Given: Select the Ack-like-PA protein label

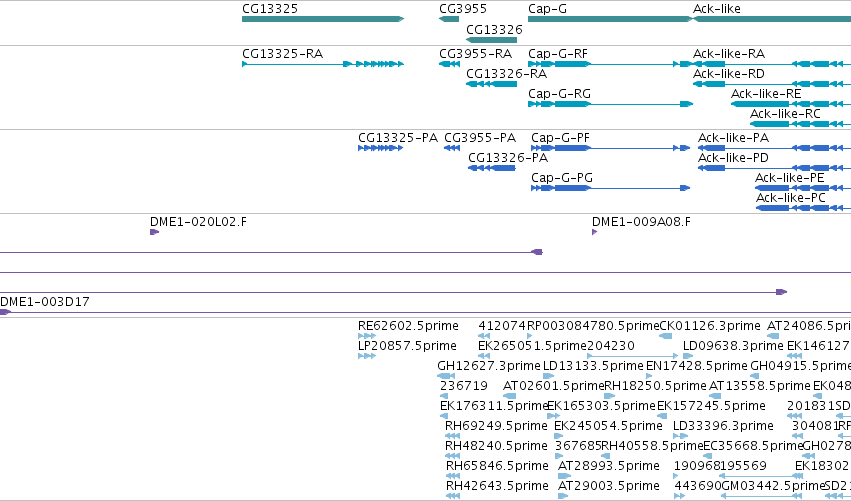Looking at the screenshot, I should [x=733, y=138].
